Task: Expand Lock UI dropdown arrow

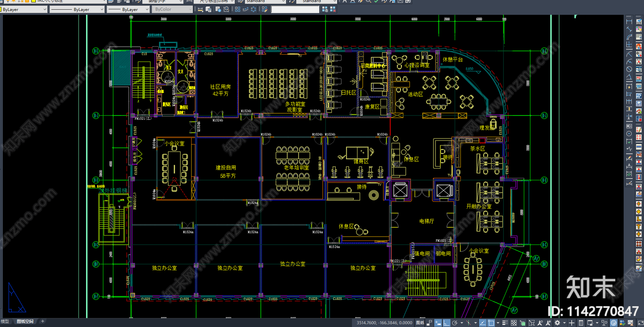Action: (x=597, y=323)
